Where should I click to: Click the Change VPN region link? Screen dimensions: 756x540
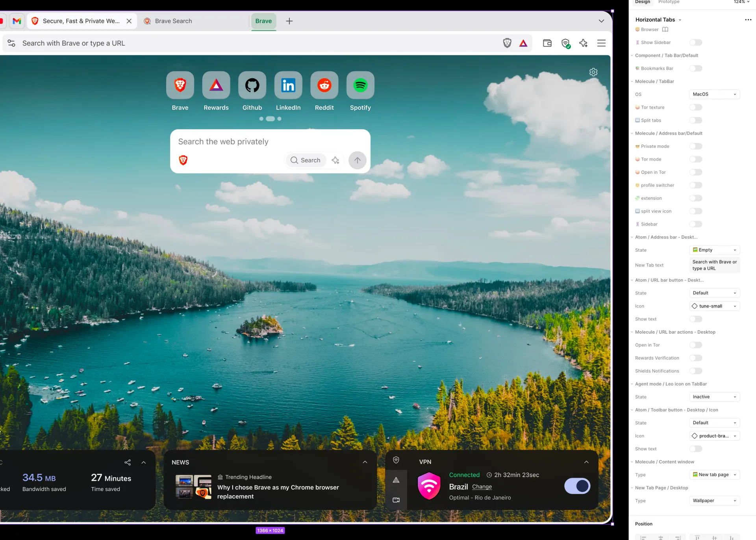(482, 487)
